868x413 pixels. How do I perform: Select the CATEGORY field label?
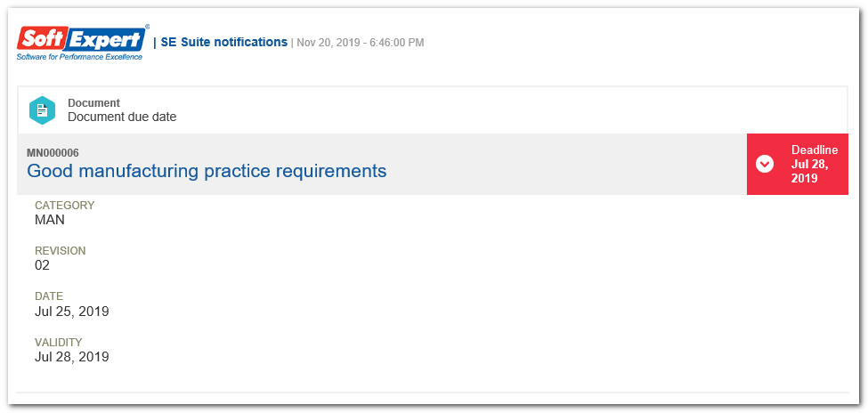65,206
